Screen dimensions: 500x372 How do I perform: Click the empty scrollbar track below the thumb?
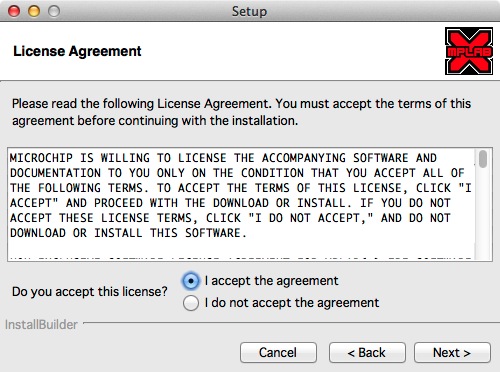[x=483, y=213]
